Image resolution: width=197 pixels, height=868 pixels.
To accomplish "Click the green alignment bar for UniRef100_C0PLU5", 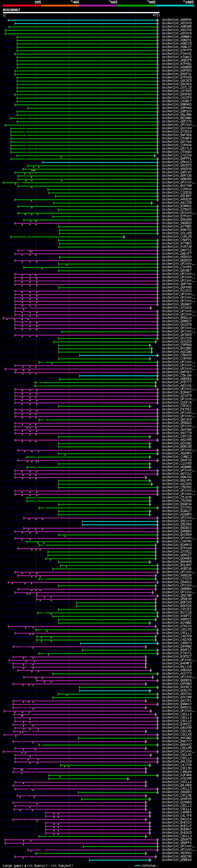I will coord(68,237).
